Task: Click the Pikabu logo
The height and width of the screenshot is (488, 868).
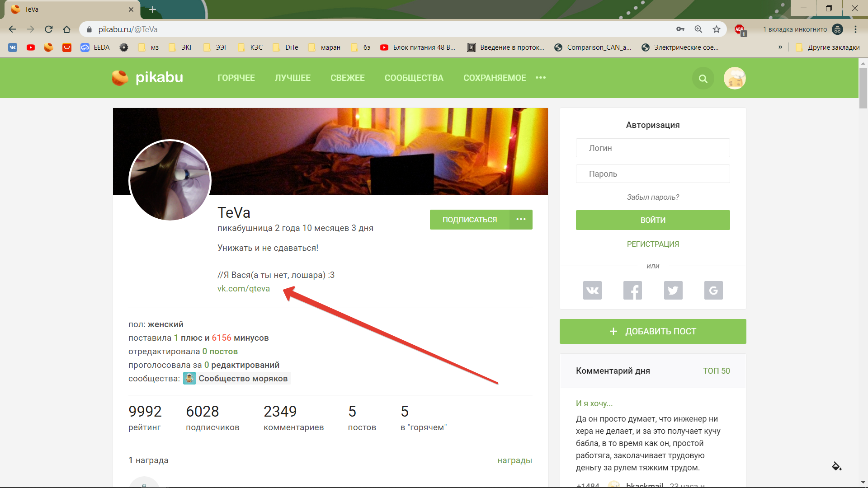Action: 148,78
